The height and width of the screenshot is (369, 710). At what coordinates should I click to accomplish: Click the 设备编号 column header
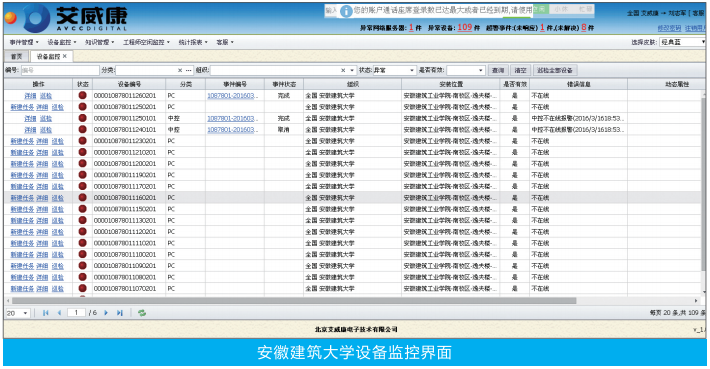[x=129, y=84]
